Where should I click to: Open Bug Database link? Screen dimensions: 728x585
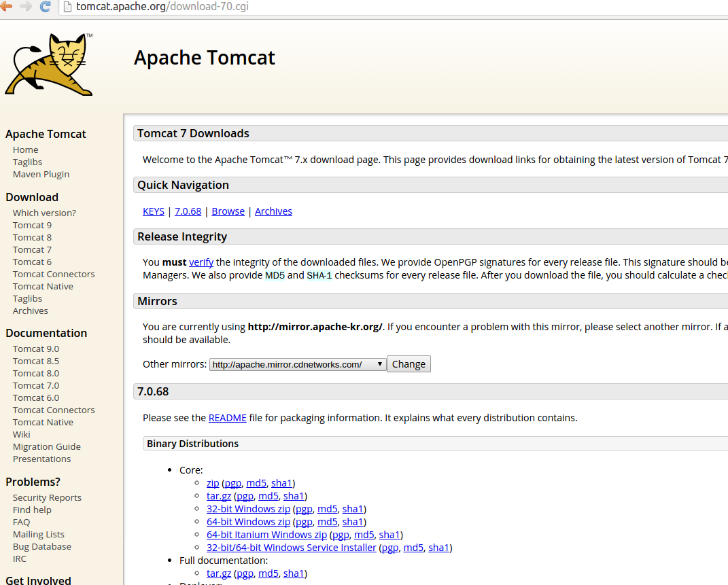[41, 546]
